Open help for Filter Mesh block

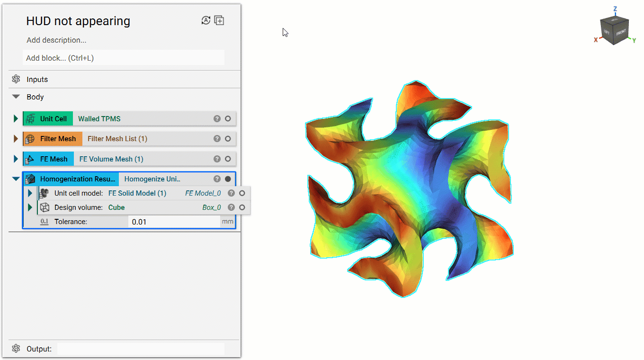[217, 139]
